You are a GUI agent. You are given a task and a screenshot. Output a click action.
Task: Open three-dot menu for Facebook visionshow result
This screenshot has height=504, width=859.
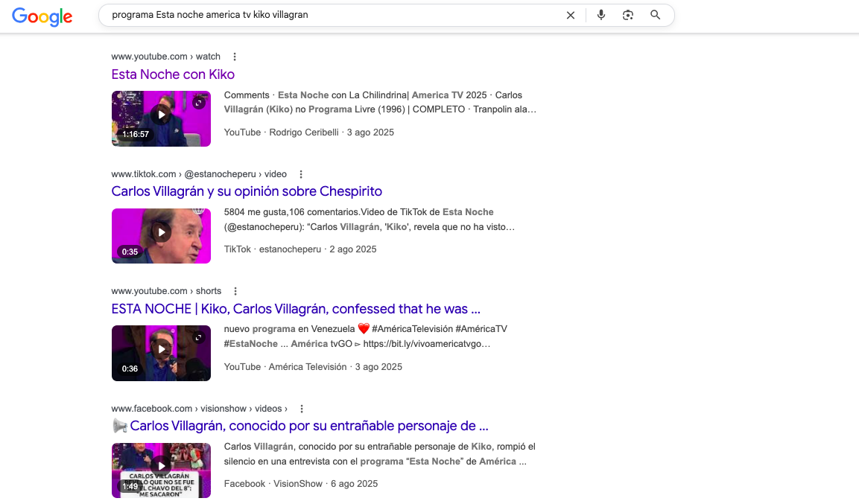point(302,409)
